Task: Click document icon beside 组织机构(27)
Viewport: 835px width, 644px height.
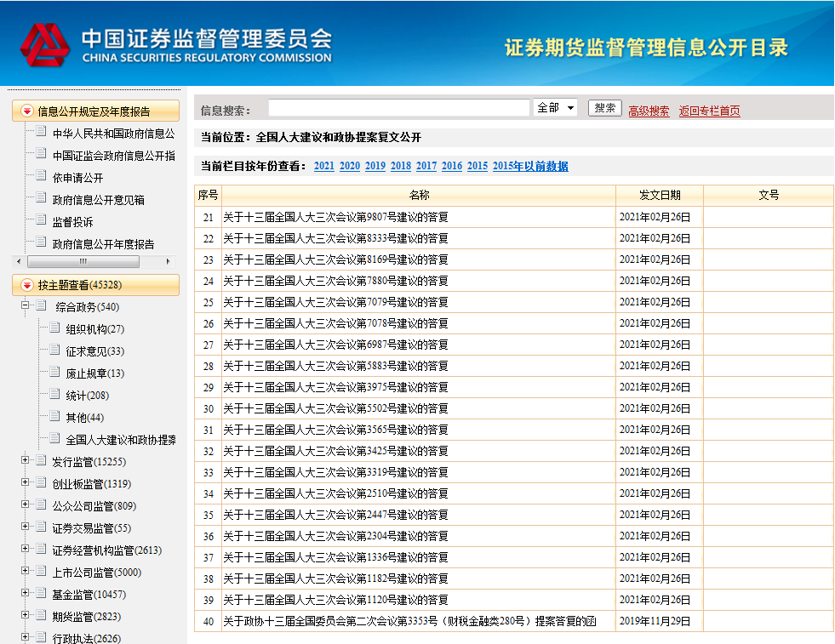Action: click(x=54, y=327)
